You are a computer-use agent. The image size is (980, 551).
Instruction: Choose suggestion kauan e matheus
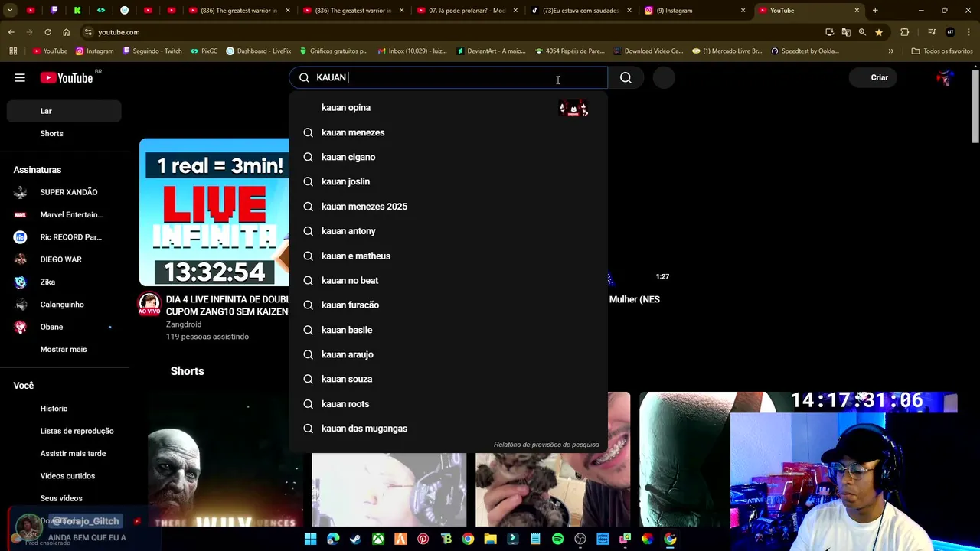coord(448,256)
